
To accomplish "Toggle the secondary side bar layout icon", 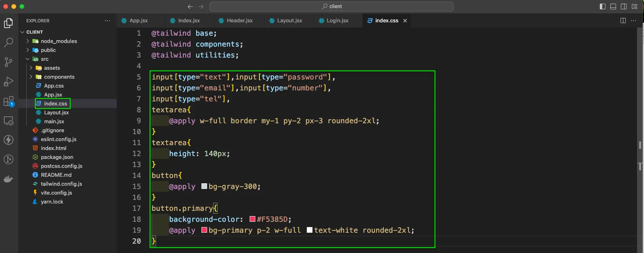I will (624, 6).
